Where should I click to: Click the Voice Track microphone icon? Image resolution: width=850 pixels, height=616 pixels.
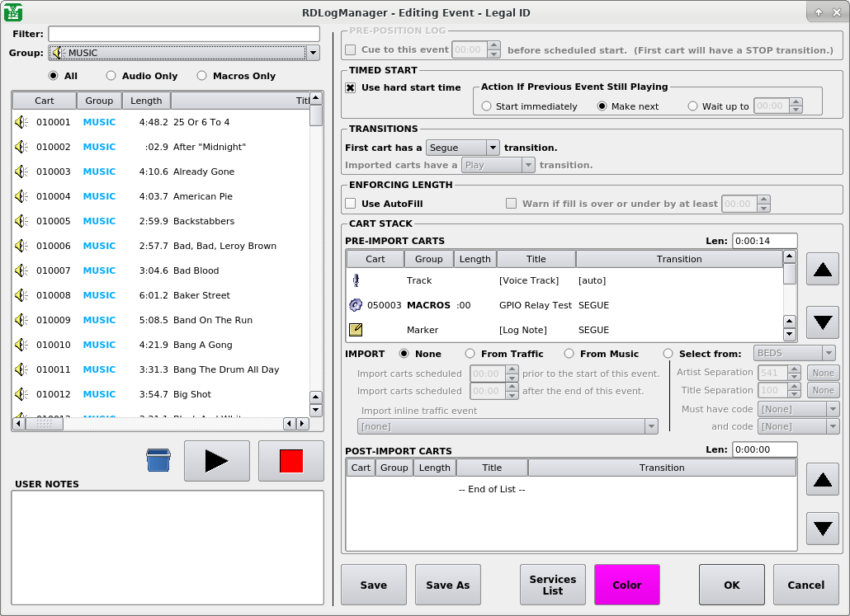[356, 280]
